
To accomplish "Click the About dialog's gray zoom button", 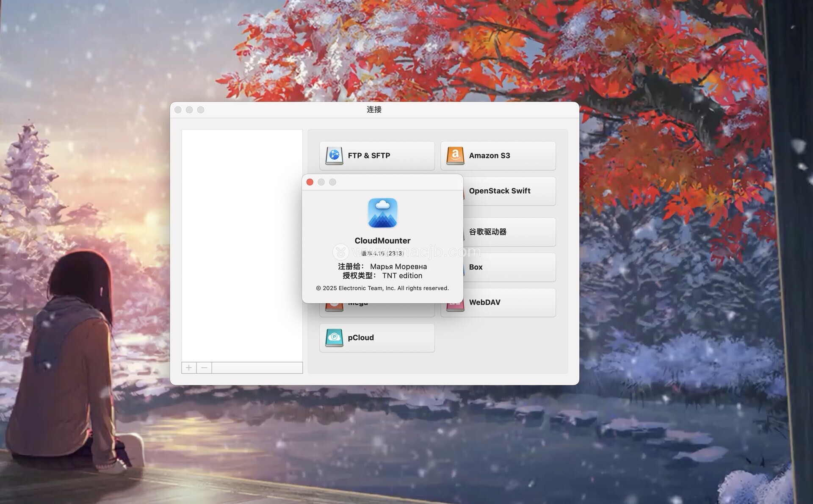I will coord(333,182).
